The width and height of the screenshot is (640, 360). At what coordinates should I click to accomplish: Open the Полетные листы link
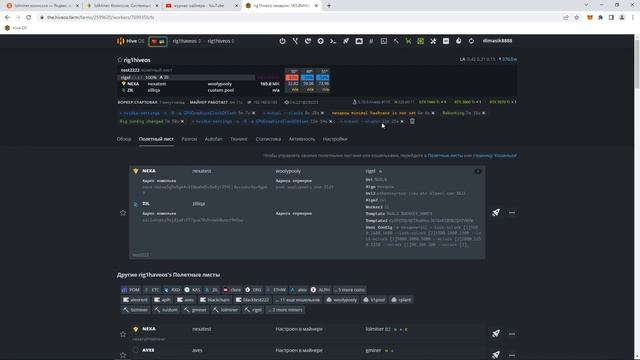pyautogui.click(x=445, y=156)
